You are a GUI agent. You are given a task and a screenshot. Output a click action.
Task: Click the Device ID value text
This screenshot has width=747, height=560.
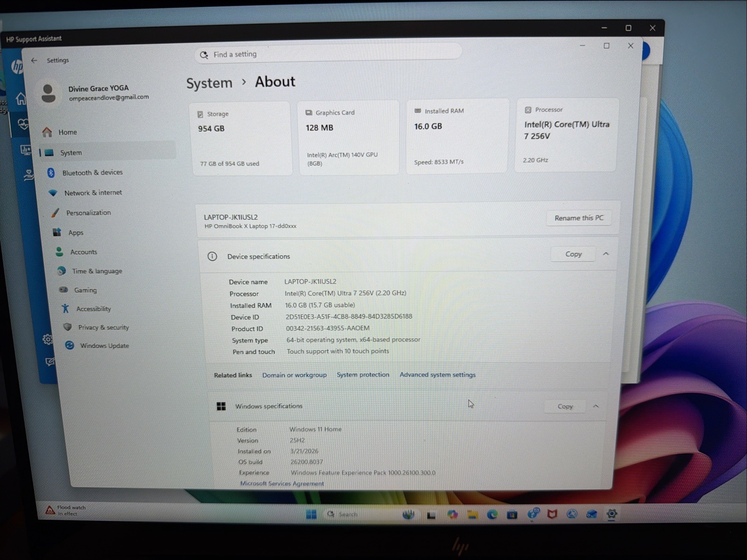pyautogui.click(x=349, y=317)
